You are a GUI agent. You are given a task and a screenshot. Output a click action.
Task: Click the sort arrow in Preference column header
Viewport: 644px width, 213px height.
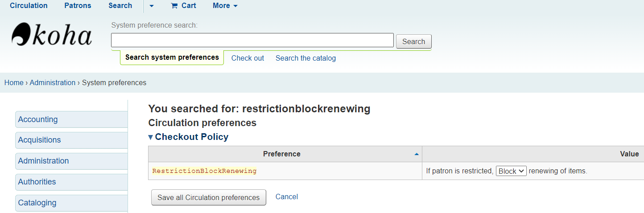pyautogui.click(x=417, y=154)
